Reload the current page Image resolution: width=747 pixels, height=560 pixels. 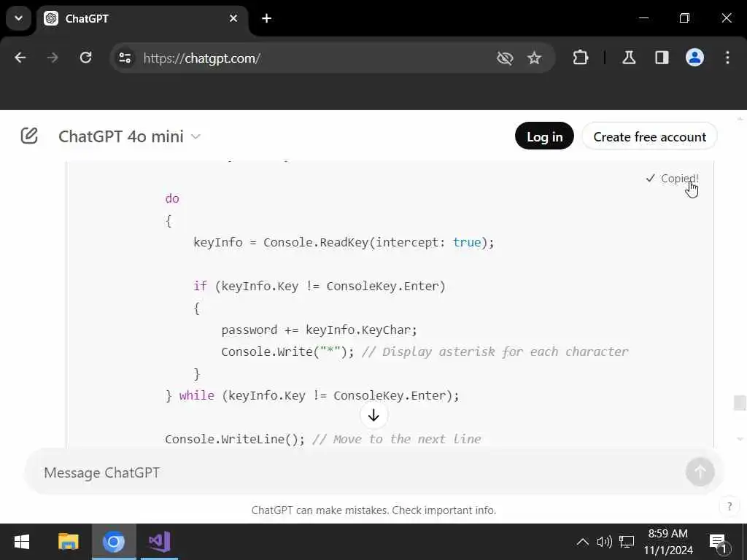pyautogui.click(x=86, y=58)
